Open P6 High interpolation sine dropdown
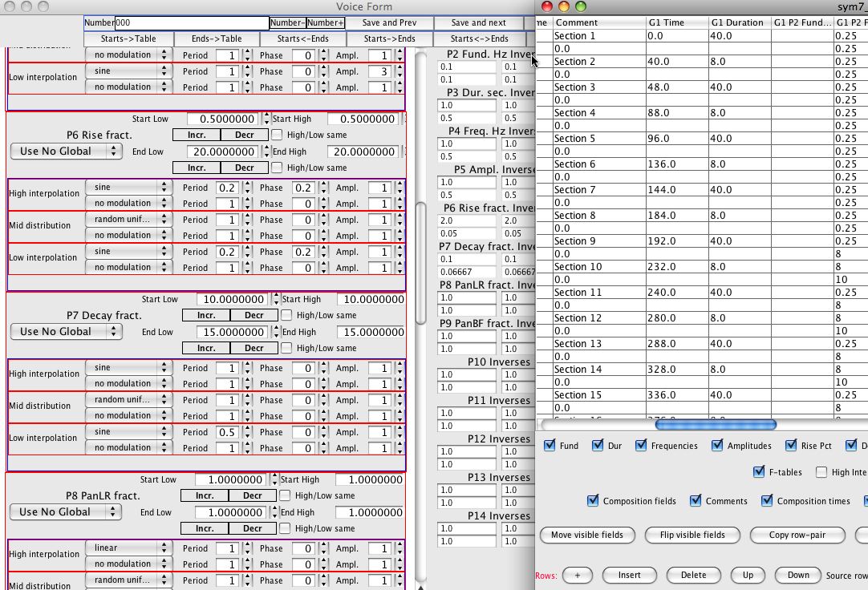Image resolution: width=868 pixels, height=590 pixels. pos(128,187)
